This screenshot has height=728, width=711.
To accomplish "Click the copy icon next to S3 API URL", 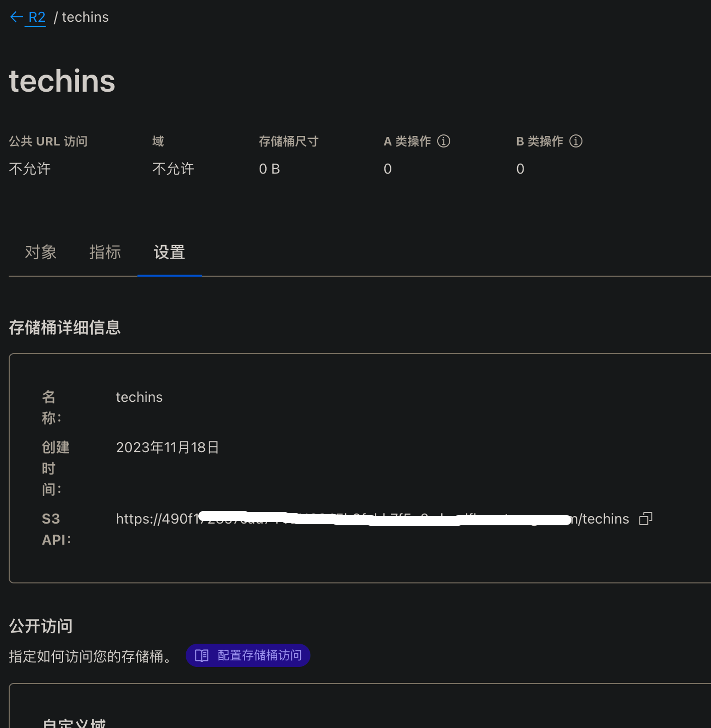I will [647, 518].
